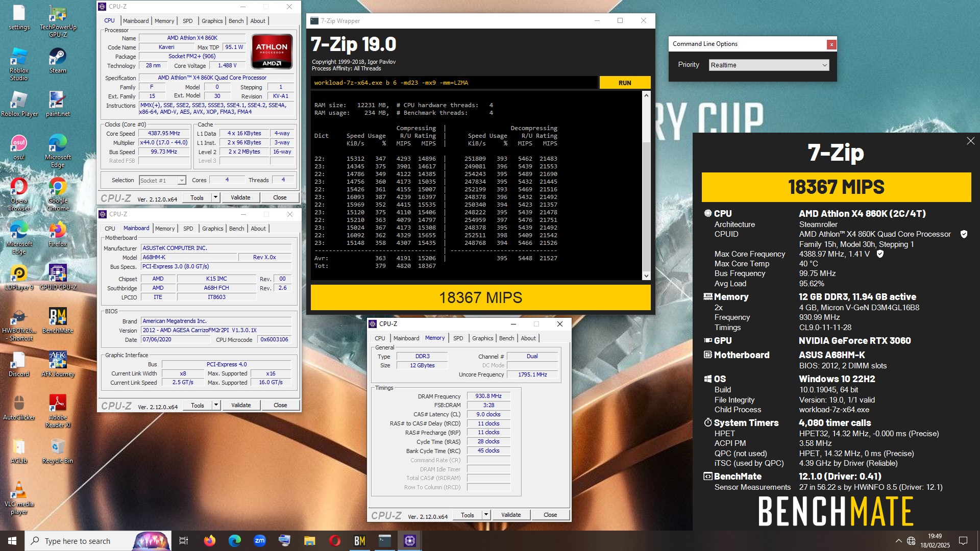
Task: Close the Command Line Options dialog
Action: pyautogui.click(x=831, y=44)
